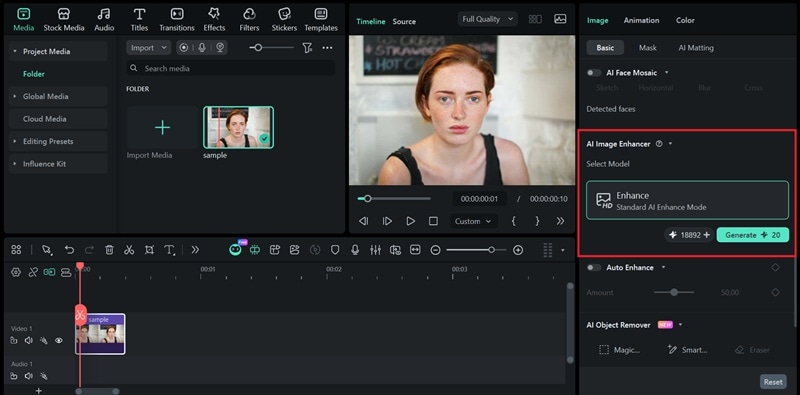Expand more timeline tools chevrons

pos(195,250)
